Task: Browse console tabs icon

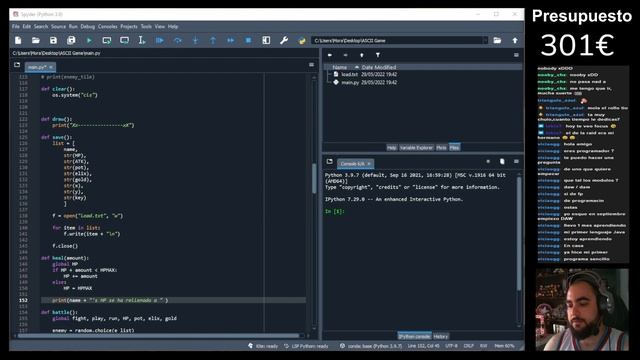Action: (330, 162)
